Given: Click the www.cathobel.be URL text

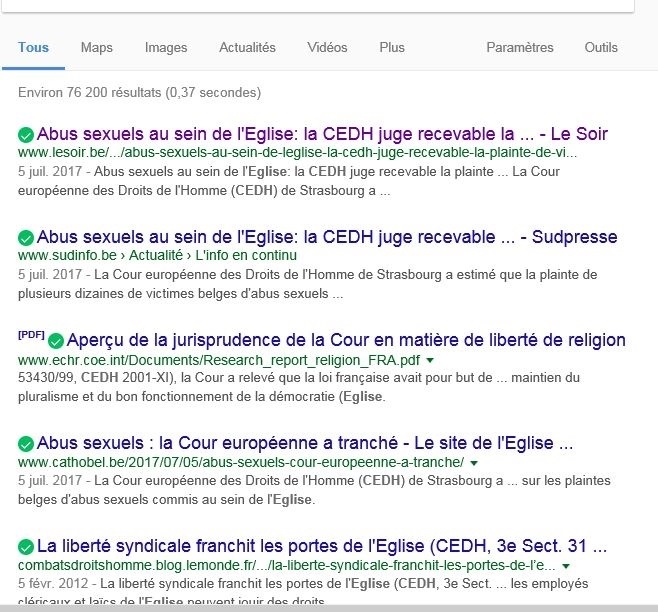Looking at the screenshot, I should [x=241, y=462].
